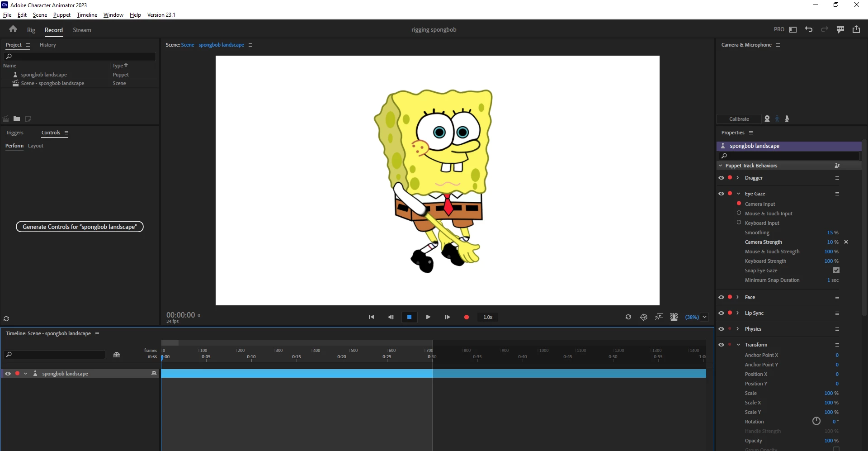The height and width of the screenshot is (451, 868).
Task: Start recording with the red record button
Action: 467,317
